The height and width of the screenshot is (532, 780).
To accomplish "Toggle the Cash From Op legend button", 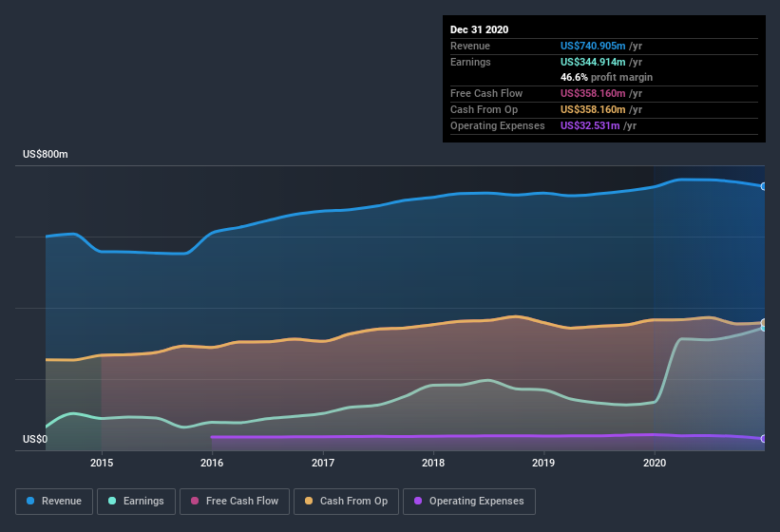I will pos(346,502).
